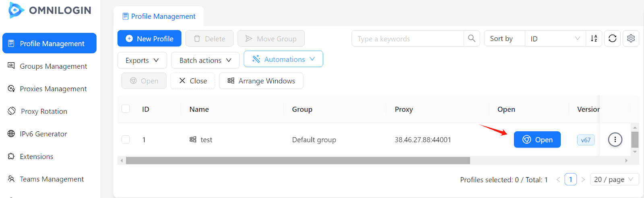644x198 pixels.
Task: Check the checkbox for profile ID 1
Action: pyautogui.click(x=126, y=140)
